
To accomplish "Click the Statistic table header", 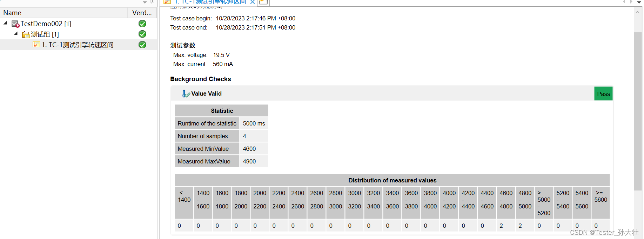I will coord(222,111).
